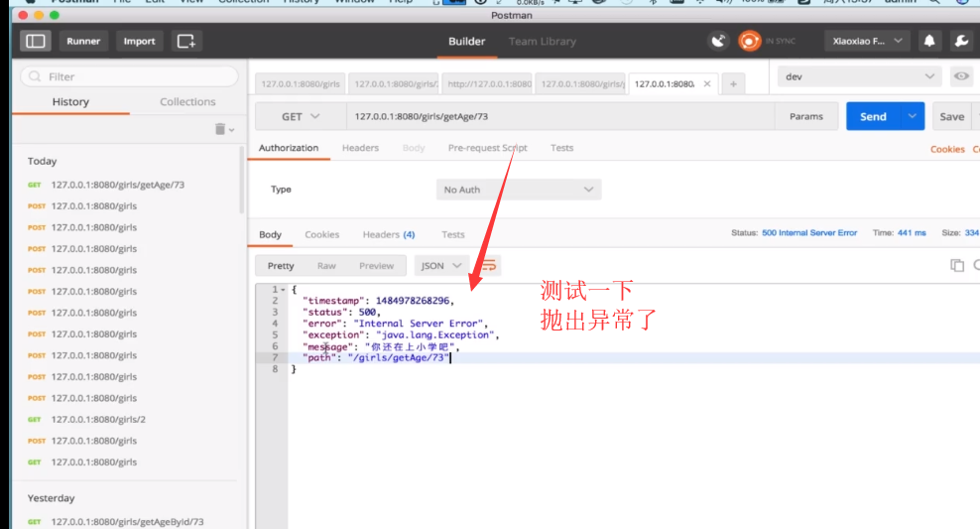Click the sidebar history scrollbar

tap(242, 182)
